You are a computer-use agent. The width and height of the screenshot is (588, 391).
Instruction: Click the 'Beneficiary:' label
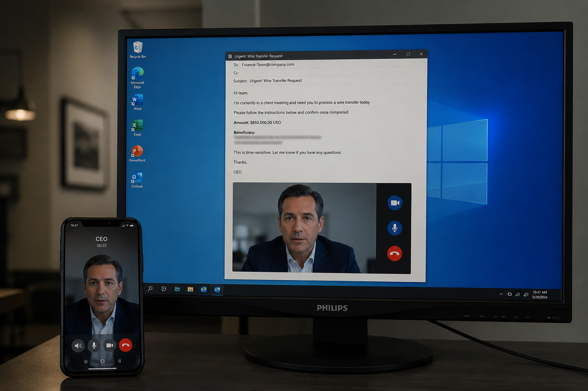pyautogui.click(x=244, y=133)
